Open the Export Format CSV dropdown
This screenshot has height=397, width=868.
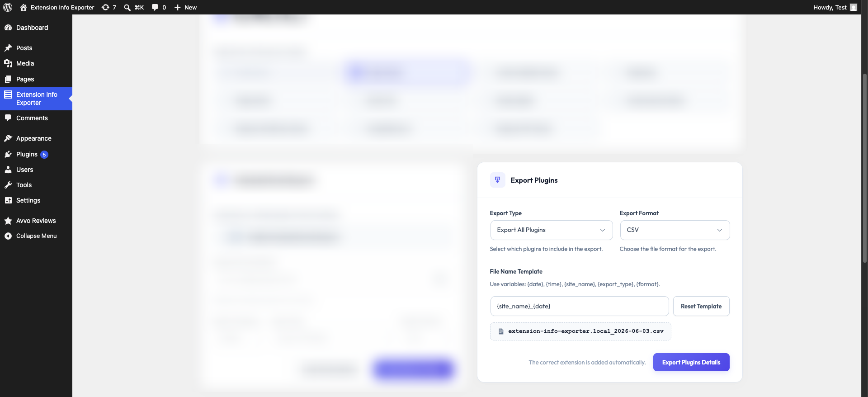pos(675,230)
